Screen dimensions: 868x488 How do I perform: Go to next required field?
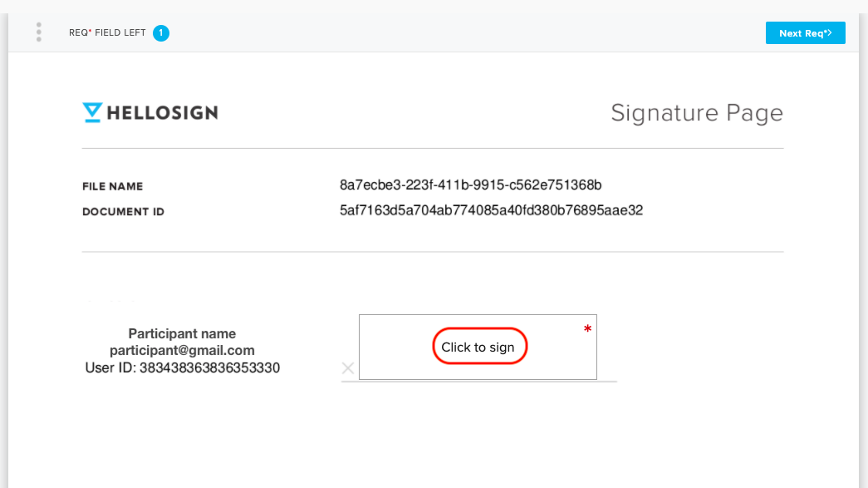805,33
